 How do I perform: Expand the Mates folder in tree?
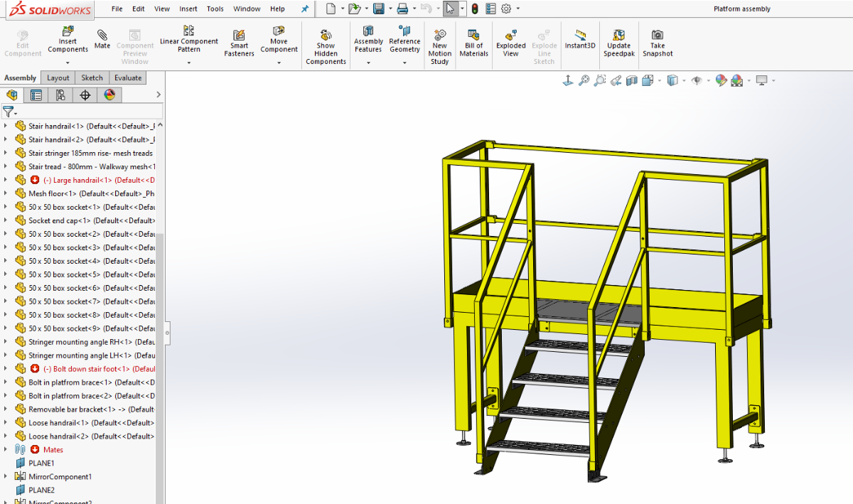click(x=6, y=450)
